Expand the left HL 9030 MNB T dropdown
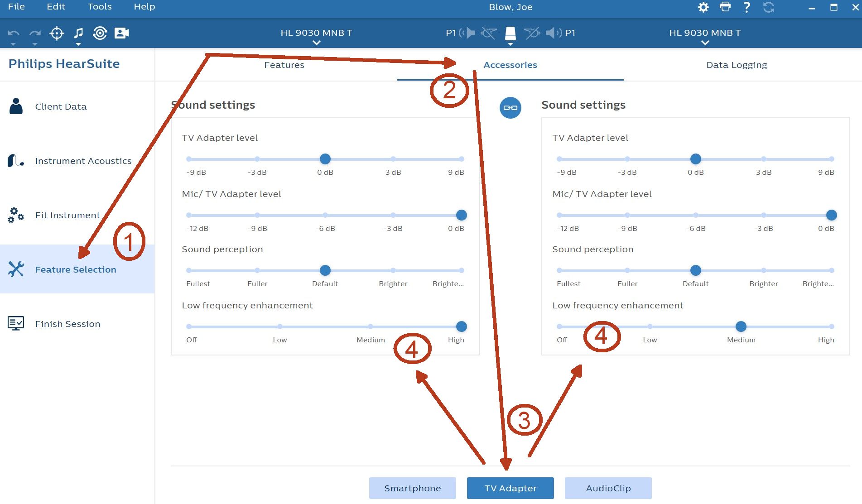862x504 pixels. pos(316,36)
